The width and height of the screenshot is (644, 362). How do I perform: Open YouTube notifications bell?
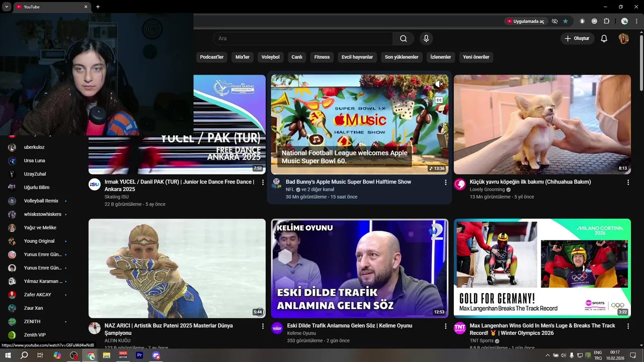[x=604, y=39]
